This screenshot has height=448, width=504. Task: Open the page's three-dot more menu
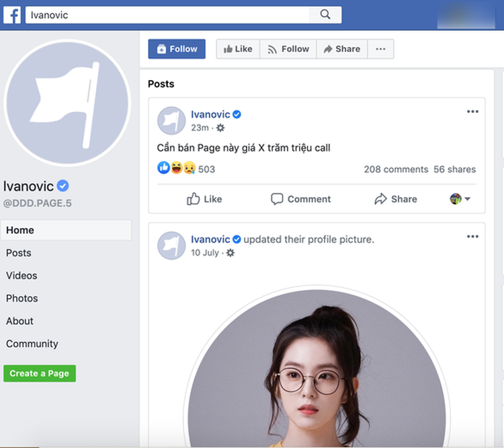[x=380, y=49]
